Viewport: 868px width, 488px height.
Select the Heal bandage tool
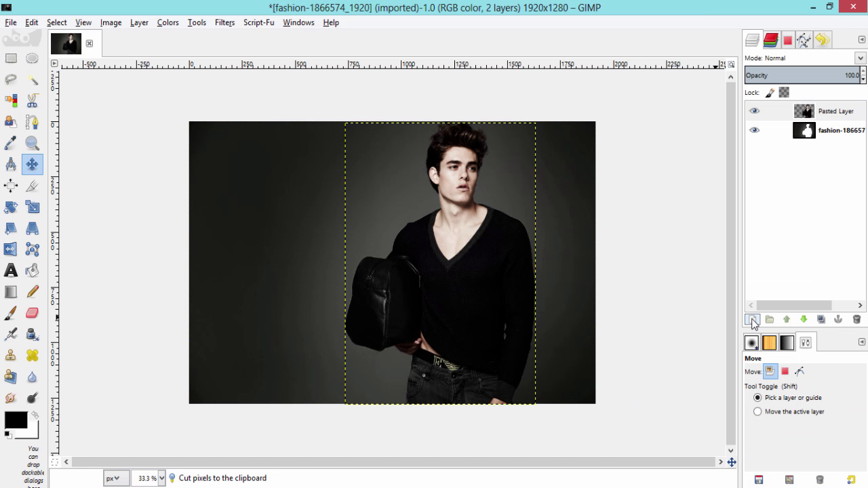pyautogui.click(x=32, y=355)
